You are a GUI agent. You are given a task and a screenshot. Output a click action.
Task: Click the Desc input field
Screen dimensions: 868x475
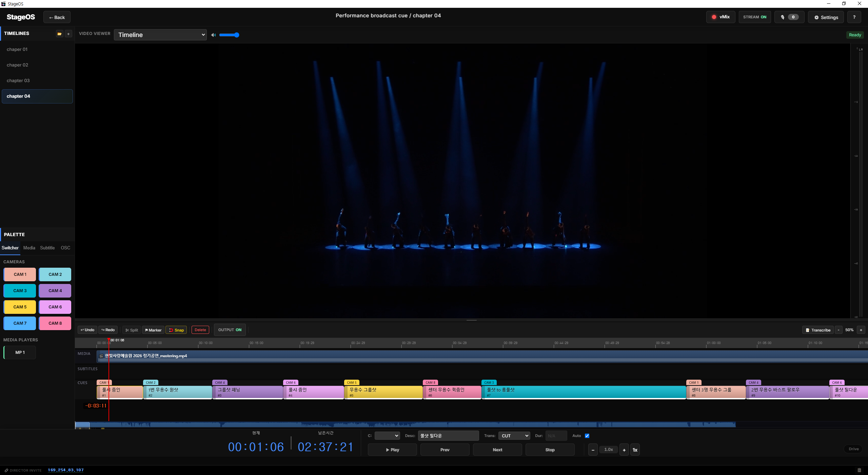click(x=448, y=436)
